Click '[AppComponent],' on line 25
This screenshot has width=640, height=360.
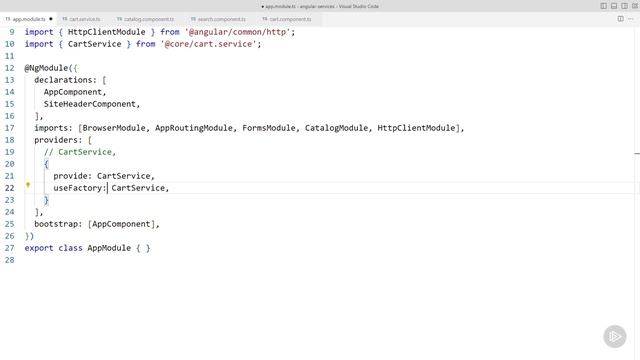[x=124, y=224]
